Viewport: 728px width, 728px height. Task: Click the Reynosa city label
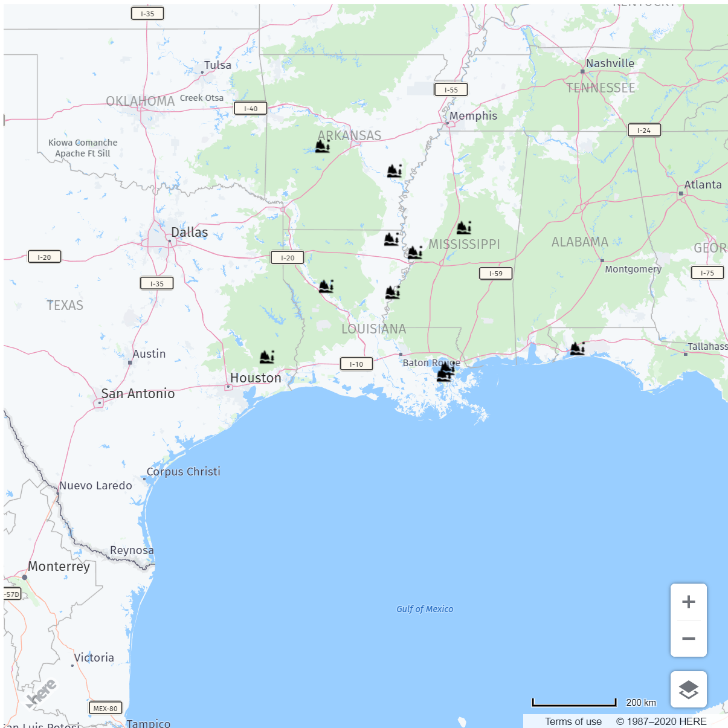tap(132, 551)
